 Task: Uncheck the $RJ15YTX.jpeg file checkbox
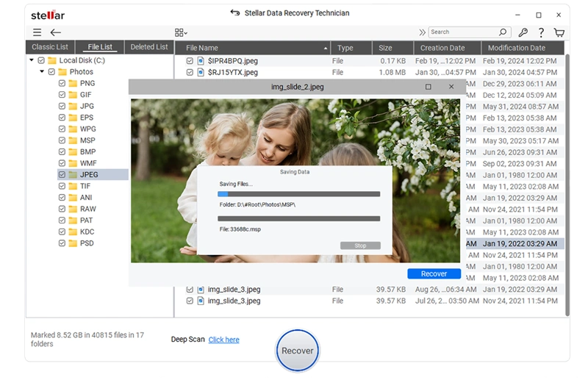pos(190,73)
